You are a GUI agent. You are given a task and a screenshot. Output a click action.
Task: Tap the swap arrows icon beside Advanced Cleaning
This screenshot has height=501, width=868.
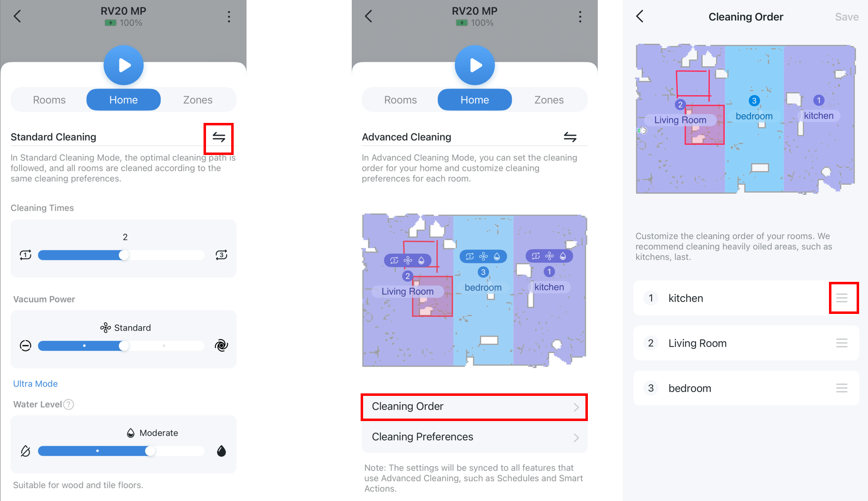coord(570,137)
